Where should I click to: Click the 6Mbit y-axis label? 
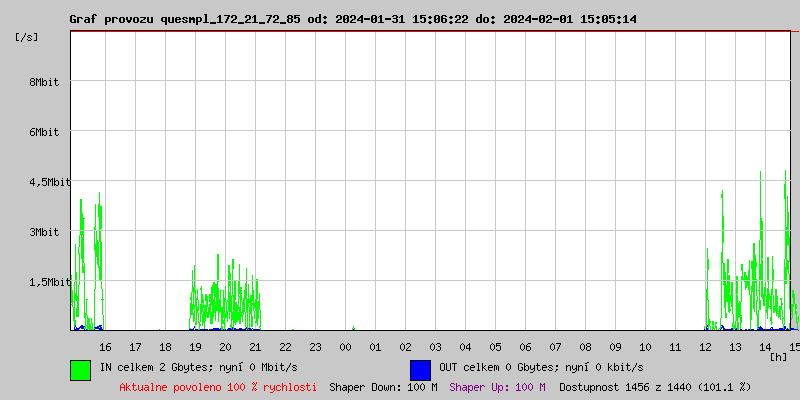44,132
